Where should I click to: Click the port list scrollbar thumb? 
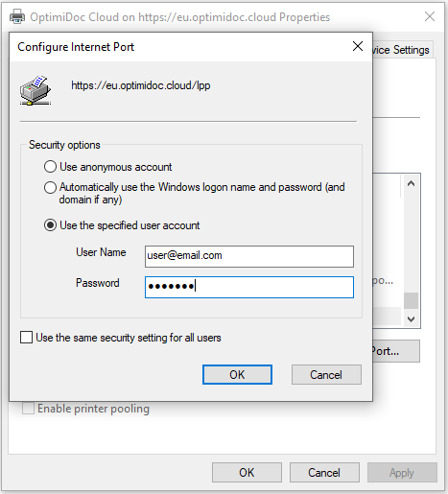[412, 300]
